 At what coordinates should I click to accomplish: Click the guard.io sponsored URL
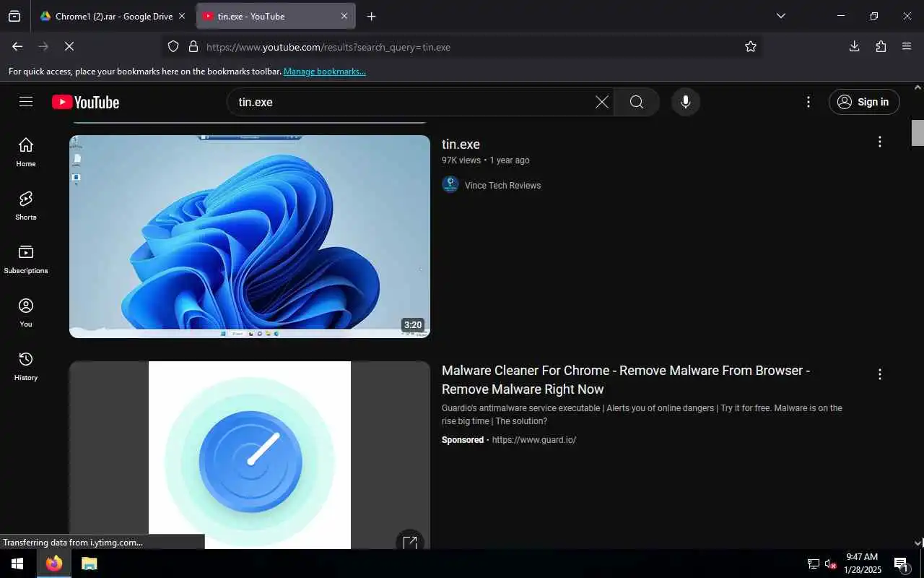534,440
